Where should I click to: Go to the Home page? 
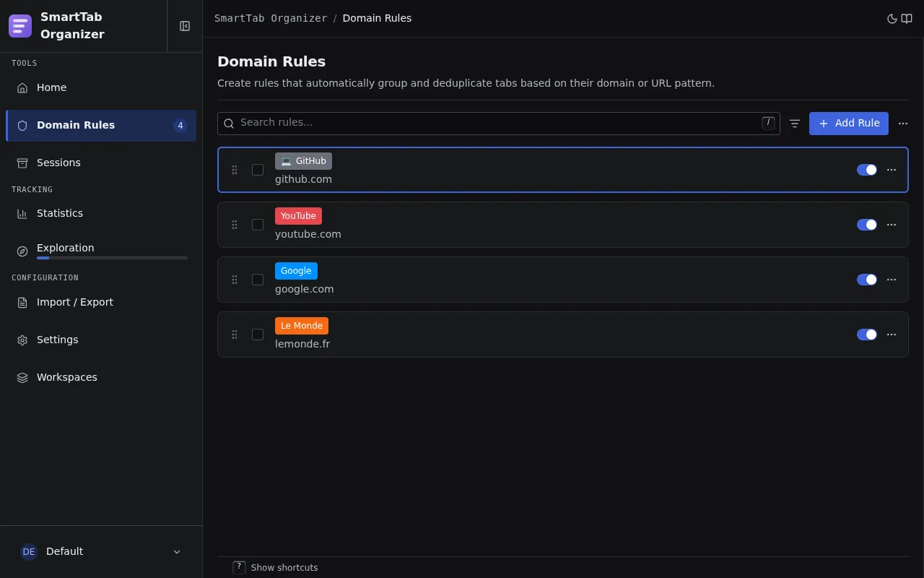tap(101, 88)
